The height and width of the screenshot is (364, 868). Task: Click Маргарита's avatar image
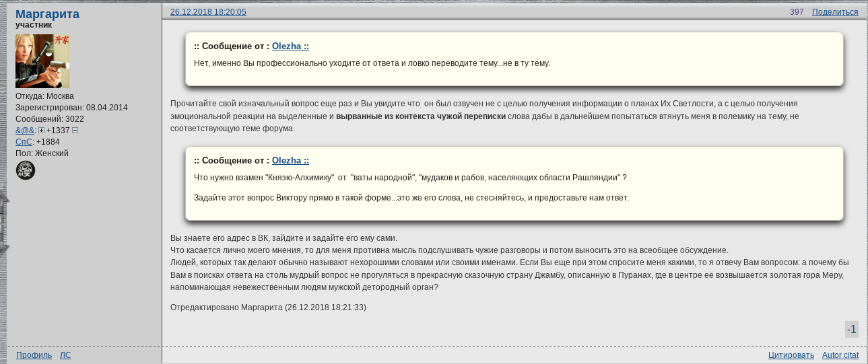coord(42,61)
